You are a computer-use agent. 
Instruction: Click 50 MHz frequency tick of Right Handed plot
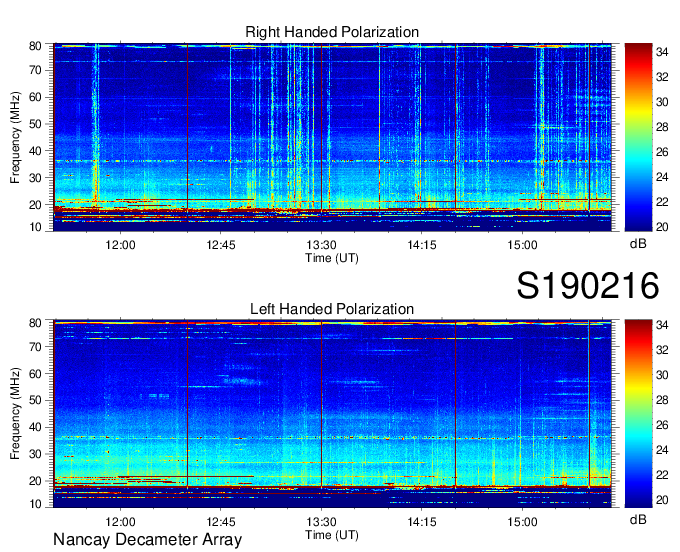point(35,124)
